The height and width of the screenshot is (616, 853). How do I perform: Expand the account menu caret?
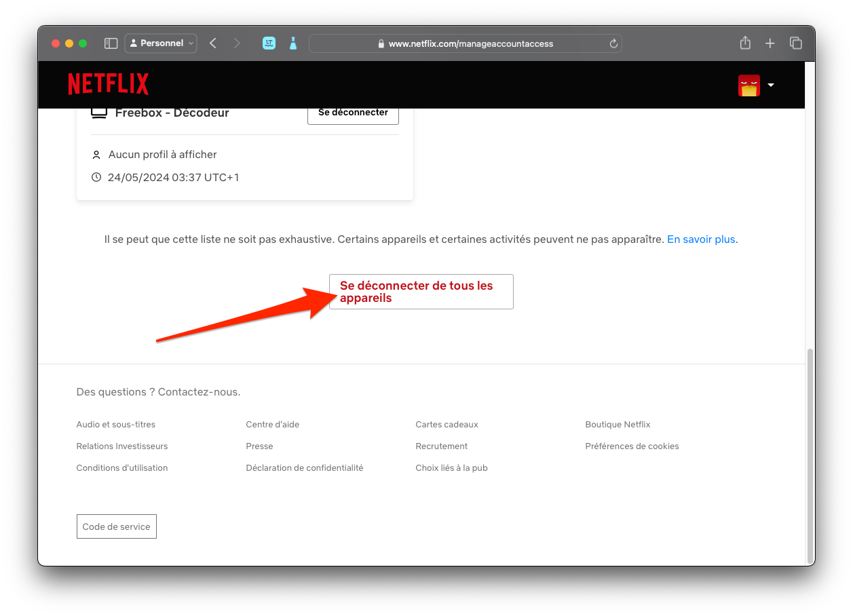(x=771, y=85)
